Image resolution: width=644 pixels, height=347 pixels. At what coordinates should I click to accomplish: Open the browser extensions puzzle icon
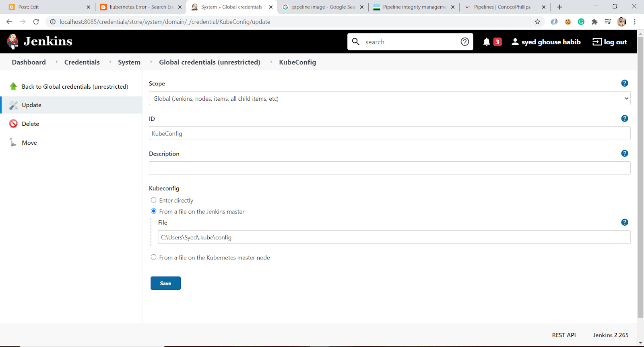594,22
